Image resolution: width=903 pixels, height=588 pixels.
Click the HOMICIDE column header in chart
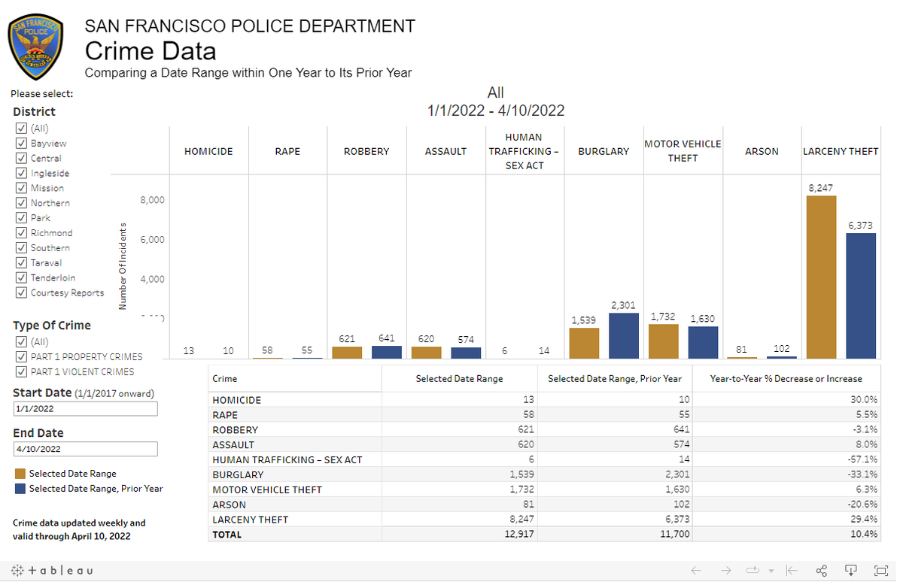tap(208, 151)
